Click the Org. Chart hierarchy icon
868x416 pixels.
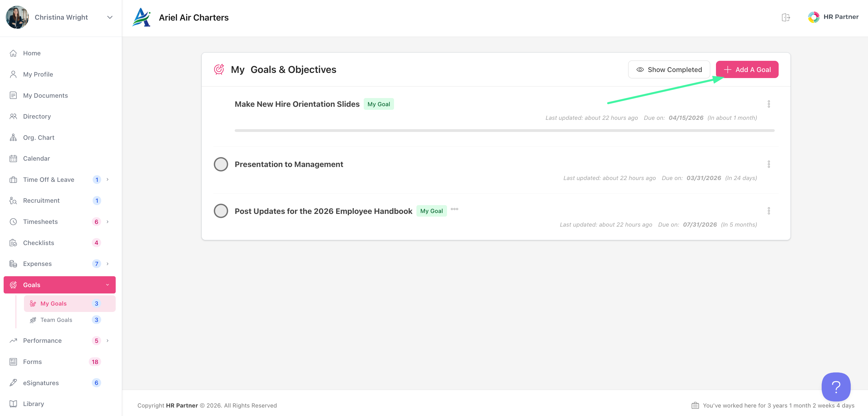coord(13,137)
